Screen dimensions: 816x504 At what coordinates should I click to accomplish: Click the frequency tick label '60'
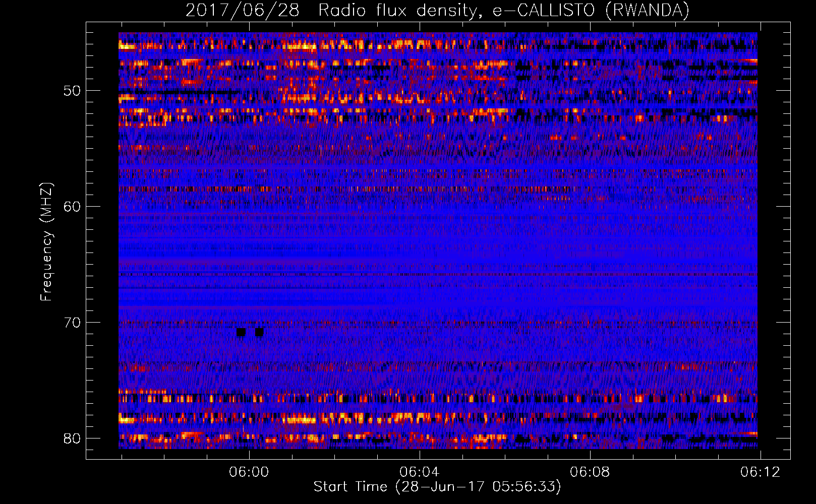coord(72,207)
